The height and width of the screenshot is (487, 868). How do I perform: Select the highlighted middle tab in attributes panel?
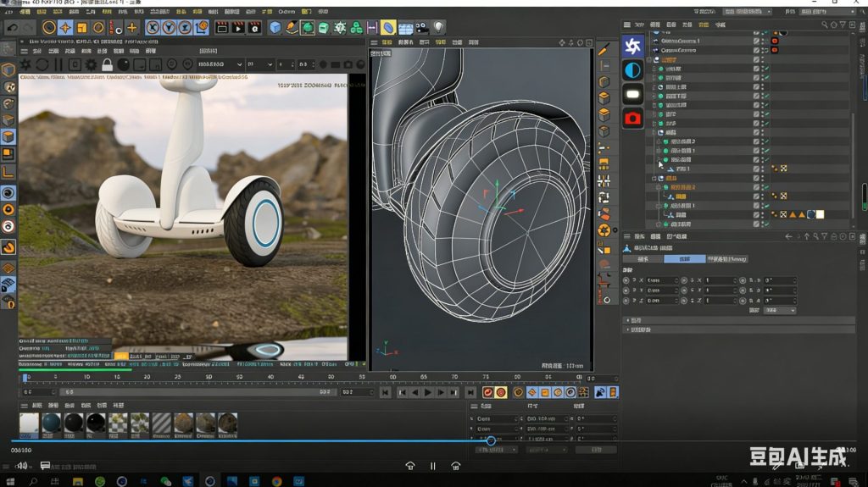[684, 259]
